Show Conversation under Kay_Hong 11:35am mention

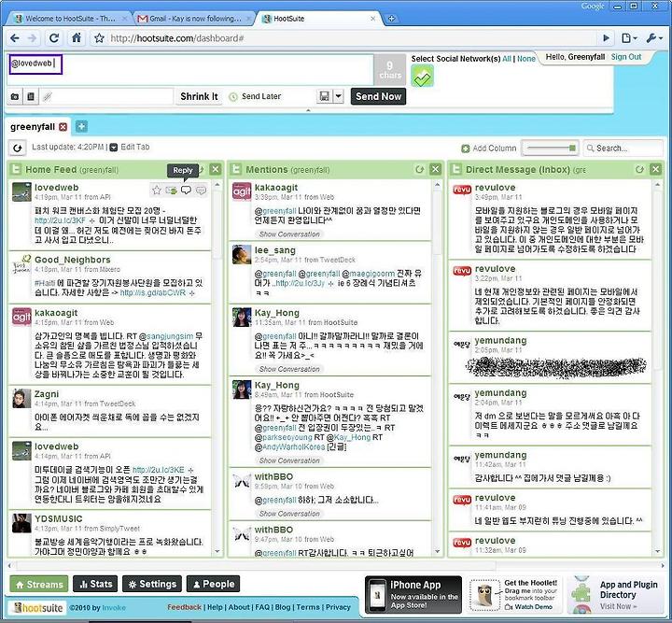pyautogui.click(x=289, y=369)
